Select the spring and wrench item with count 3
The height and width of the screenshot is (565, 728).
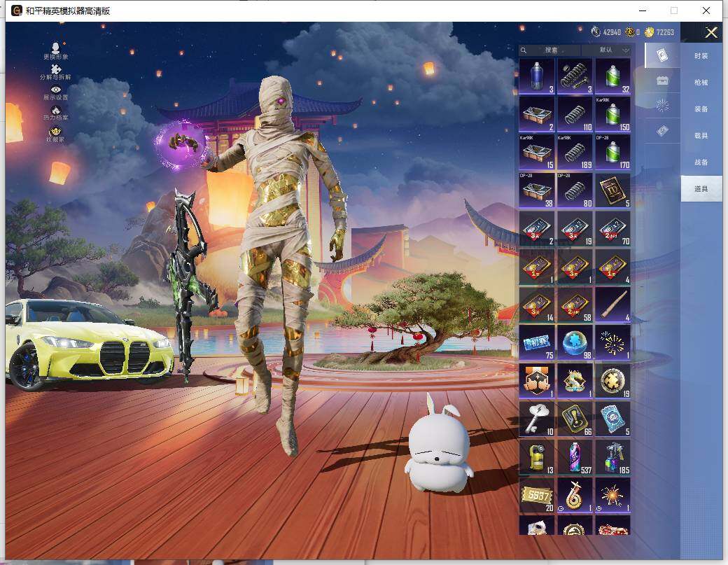pos(575,76)
